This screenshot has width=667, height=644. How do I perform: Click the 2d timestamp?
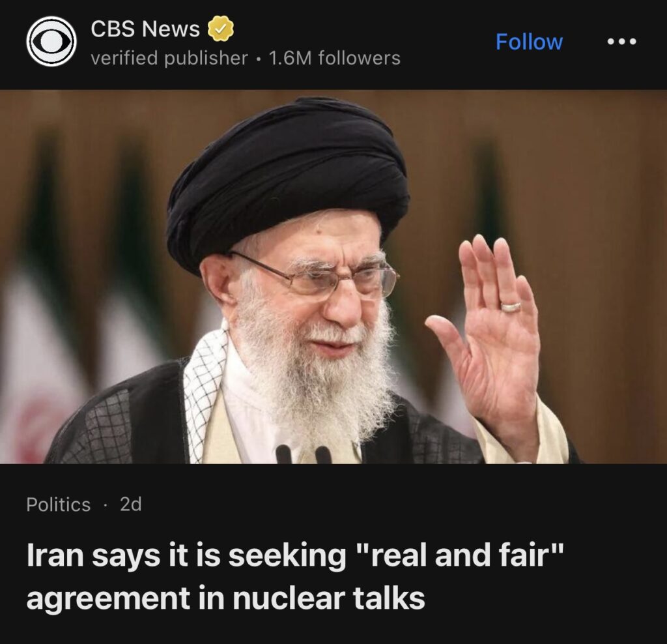[x=130, y=505]
